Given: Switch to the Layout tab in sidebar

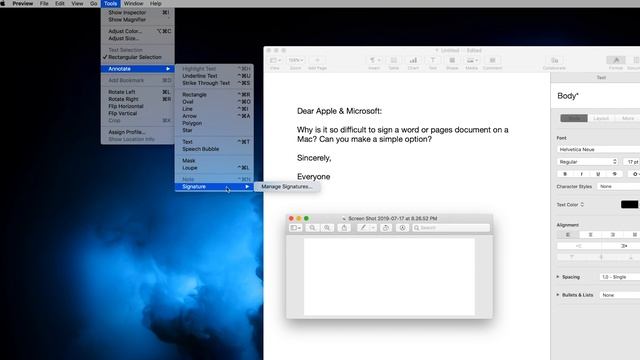Looking at the screenshot, I should (601, 118).
